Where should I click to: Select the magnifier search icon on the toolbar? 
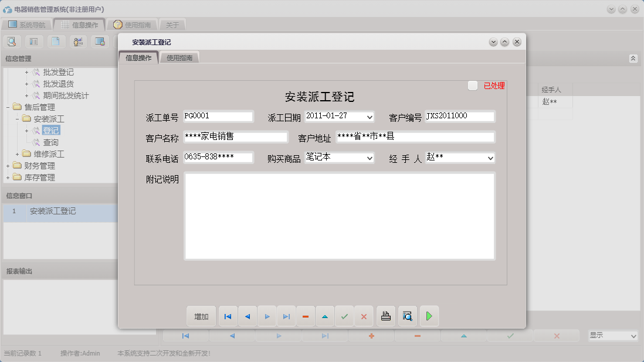(12, 41)
